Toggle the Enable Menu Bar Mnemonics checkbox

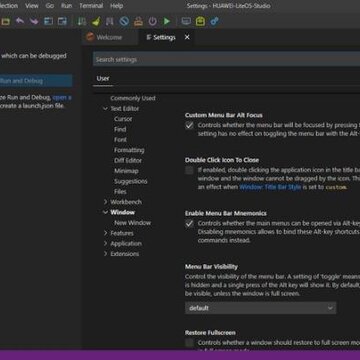[189, 224]
